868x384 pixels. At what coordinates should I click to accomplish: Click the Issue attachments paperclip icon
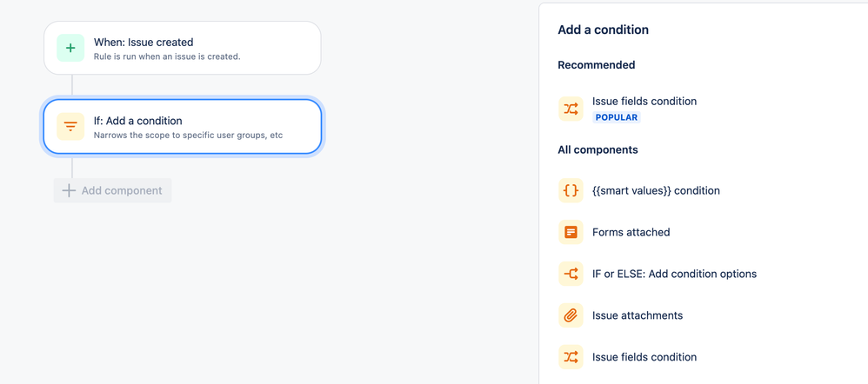point(571,315)
